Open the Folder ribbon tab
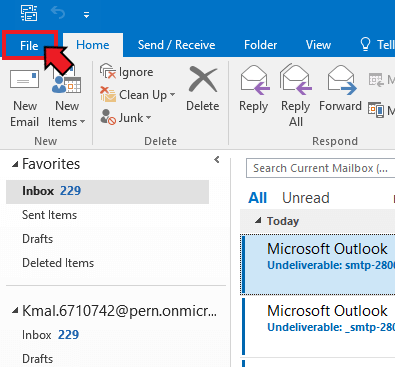The image size is (395, 367). 260,45
